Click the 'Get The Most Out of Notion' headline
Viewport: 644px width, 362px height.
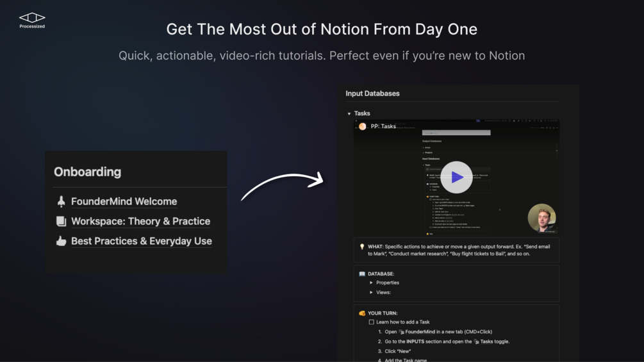click(x=322, y=29)
